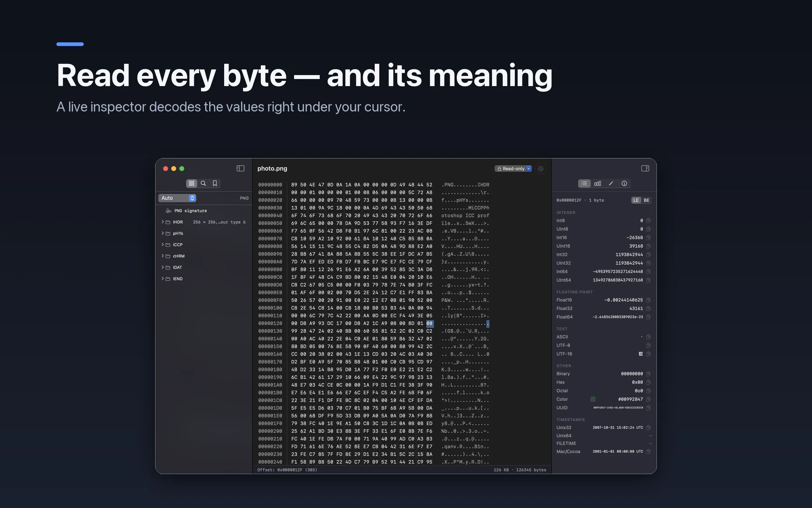Copy the ASCII text value
812x508 pixels.
point(648,337)
